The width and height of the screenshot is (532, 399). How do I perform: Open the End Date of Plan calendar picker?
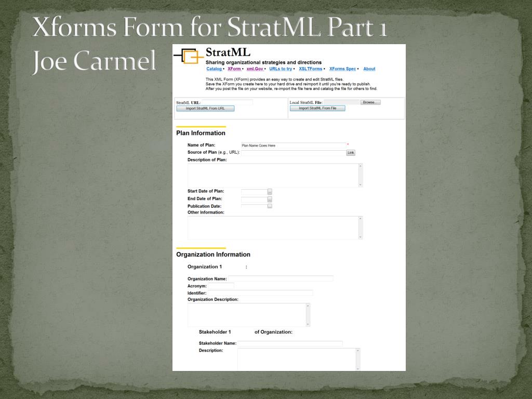(270, 199)
